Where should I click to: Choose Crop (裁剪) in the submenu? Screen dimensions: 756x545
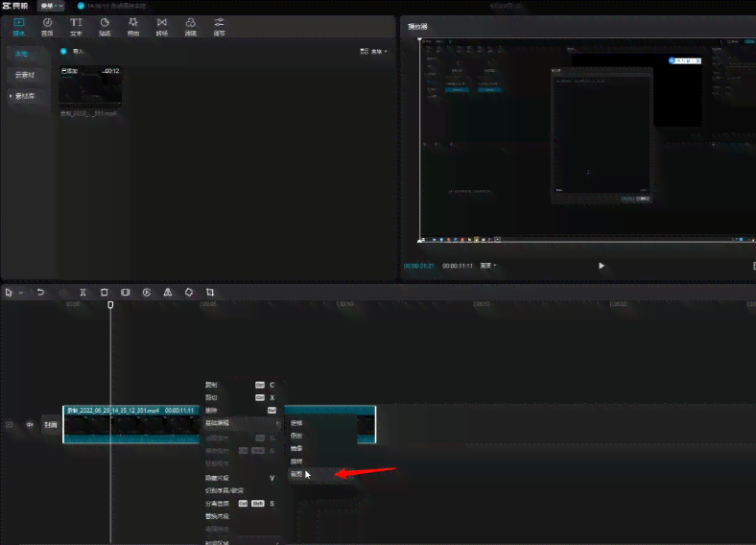click(x=322, y=474)
